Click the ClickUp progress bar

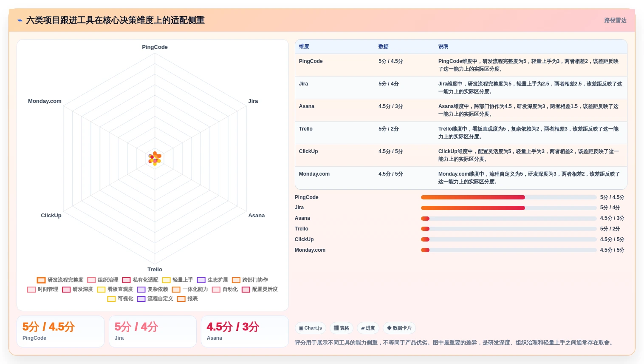click(x=509, y=239)
